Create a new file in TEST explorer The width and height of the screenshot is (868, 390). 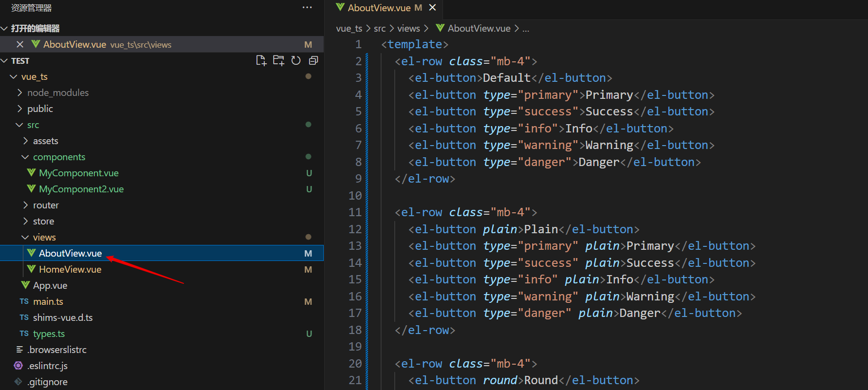[261, 60]
